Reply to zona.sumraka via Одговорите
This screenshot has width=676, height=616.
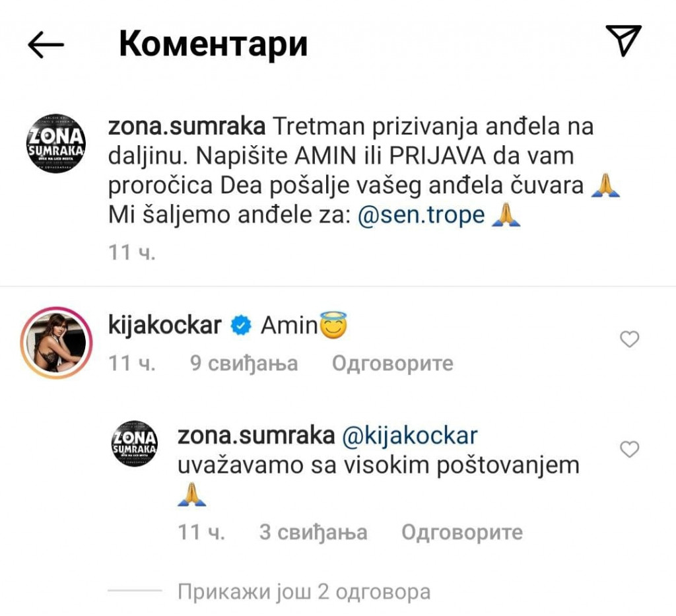tap(461, 532)
